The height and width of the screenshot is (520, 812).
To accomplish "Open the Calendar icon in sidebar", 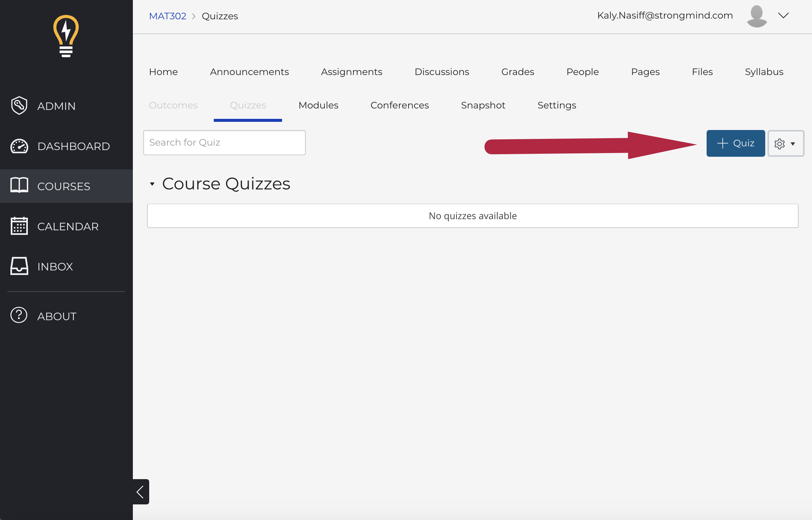I will (19, 226).
